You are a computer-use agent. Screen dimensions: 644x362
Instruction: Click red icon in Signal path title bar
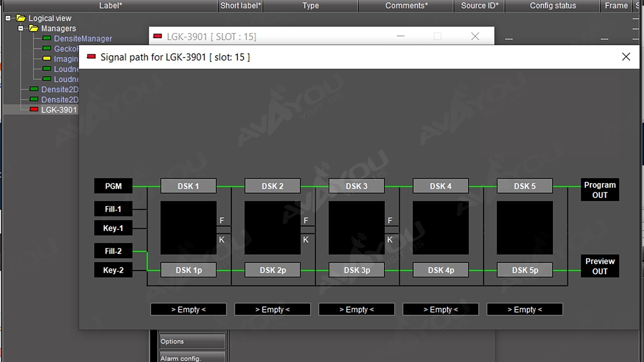pyautogui.click(x=91, y=57)
